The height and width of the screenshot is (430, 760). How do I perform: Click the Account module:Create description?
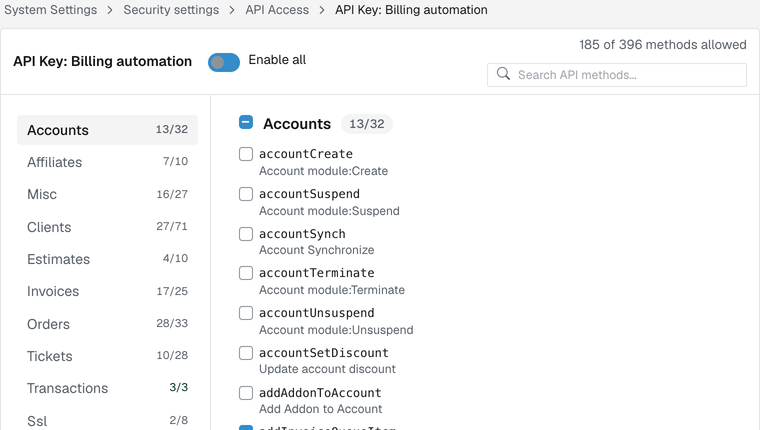pos(323,171)
